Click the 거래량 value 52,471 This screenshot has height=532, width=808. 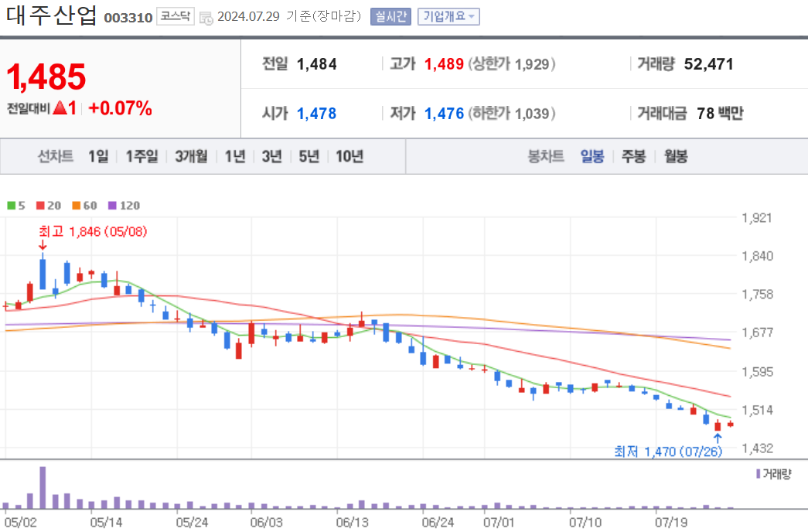(708, 64)
